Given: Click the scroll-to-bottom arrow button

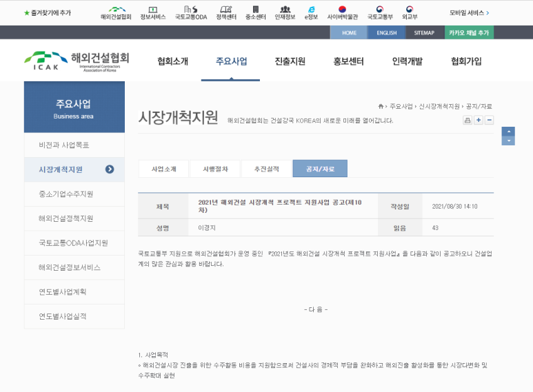Looking at the screenshot, I should pos(508,141).
